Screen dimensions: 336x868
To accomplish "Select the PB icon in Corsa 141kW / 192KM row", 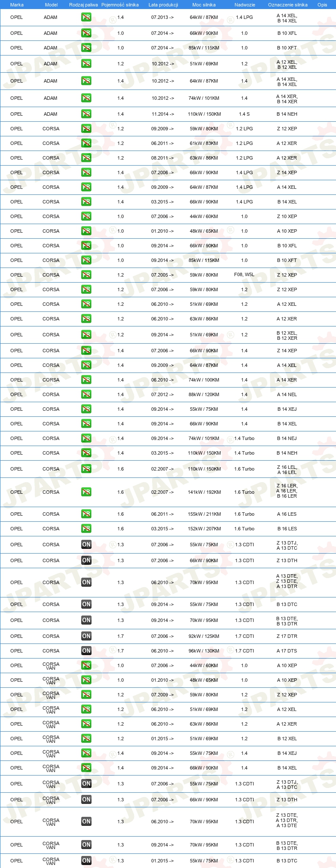I will pos(86,492).
